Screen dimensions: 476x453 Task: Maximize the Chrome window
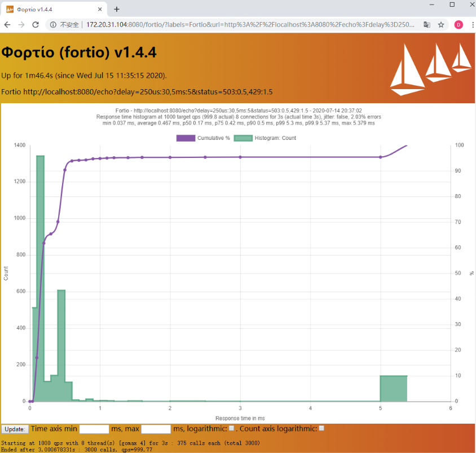point(452,5)
